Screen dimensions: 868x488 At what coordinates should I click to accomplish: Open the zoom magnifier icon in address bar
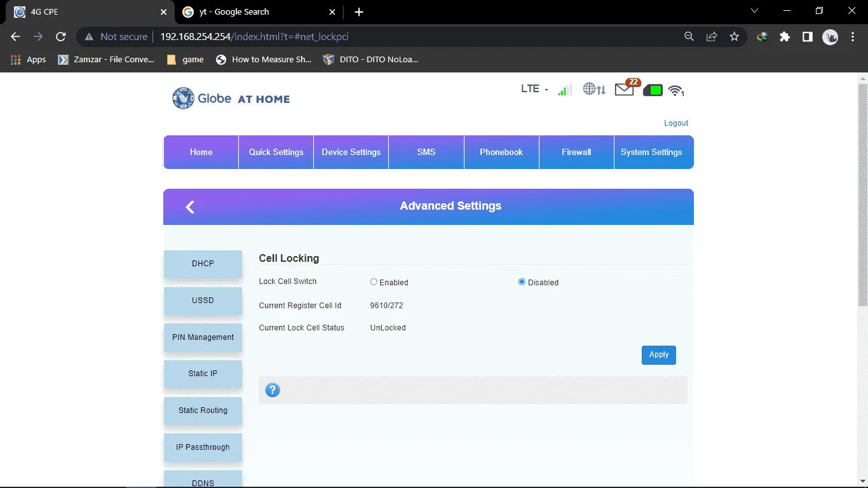689,37
